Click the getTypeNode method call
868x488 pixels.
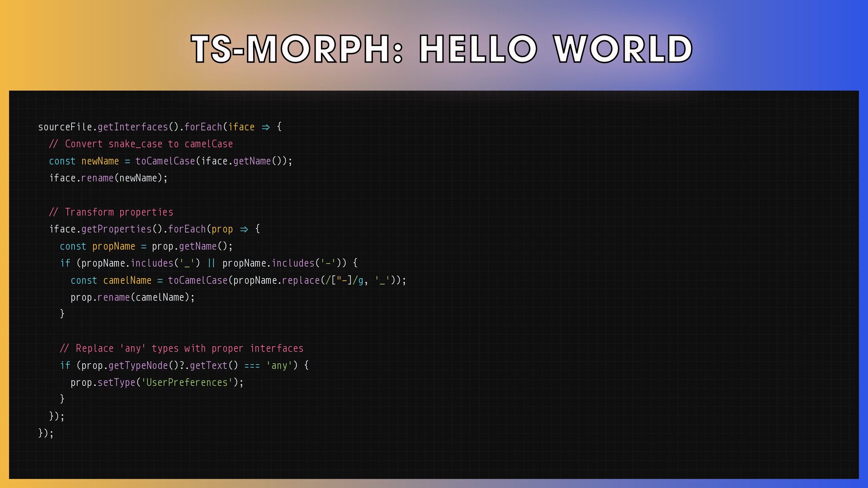point(138,366)
